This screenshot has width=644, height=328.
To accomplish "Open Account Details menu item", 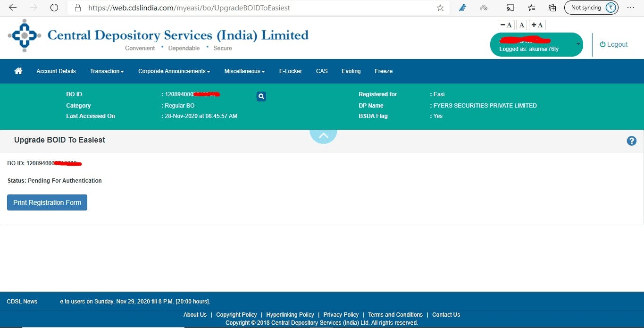I will 56,71.
